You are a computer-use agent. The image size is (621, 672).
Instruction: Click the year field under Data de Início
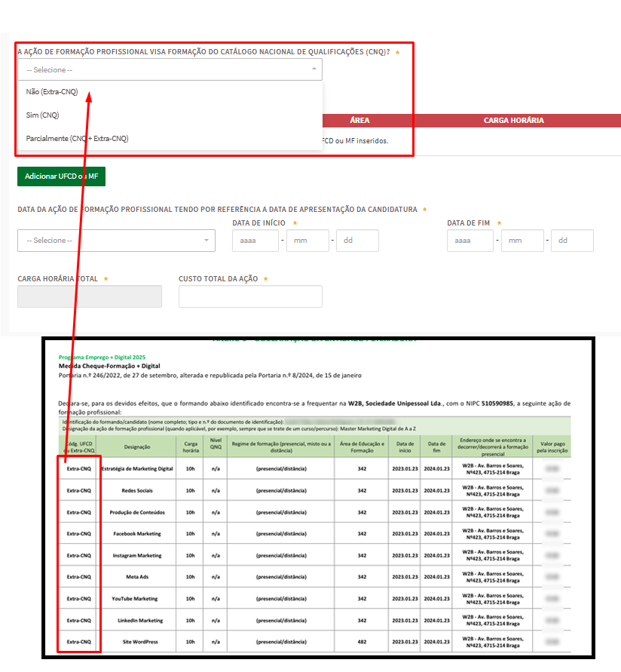point(253,241)
